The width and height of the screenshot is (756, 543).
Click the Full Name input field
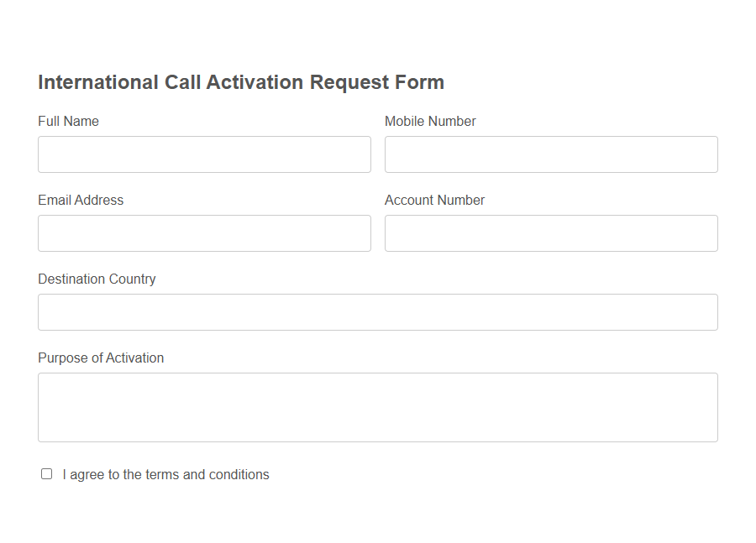pyautogui.click(x=204, y=154)
